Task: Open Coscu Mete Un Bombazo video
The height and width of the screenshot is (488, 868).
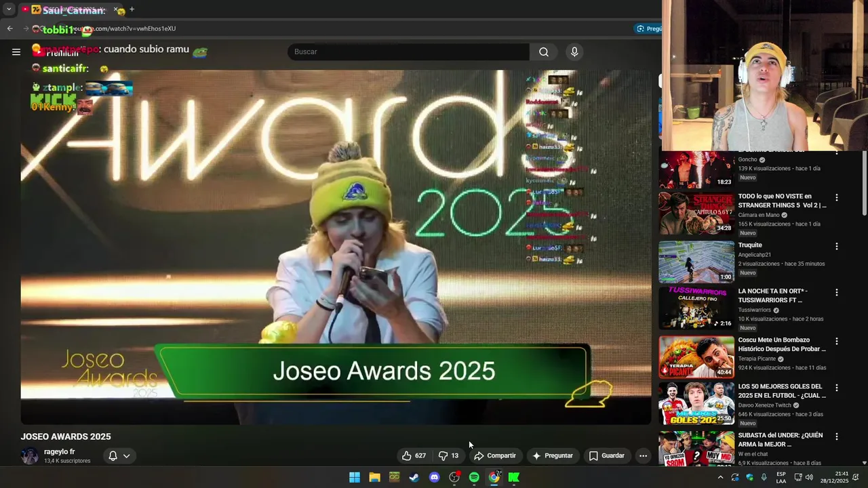Action: (782, 344)
